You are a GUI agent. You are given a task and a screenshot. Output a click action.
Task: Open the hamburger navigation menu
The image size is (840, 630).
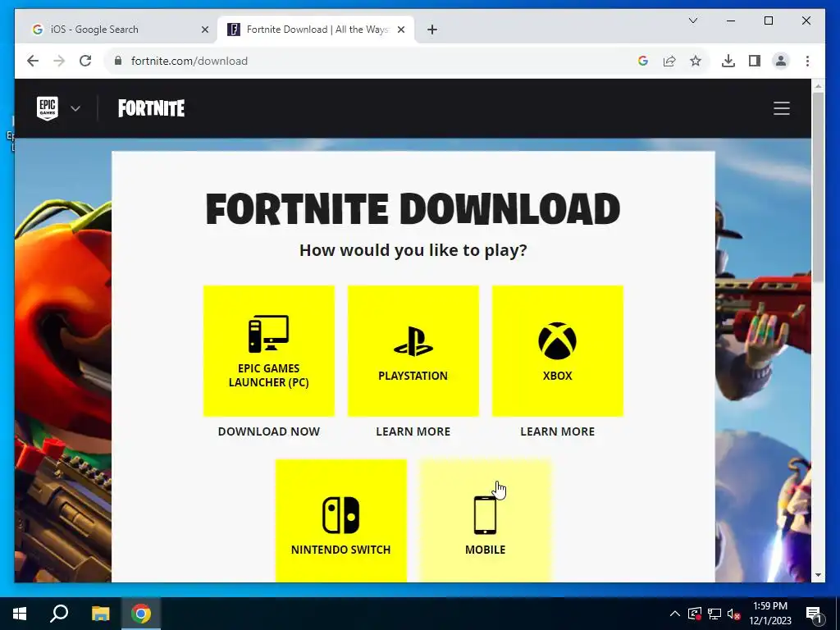[x=782, y=108]
